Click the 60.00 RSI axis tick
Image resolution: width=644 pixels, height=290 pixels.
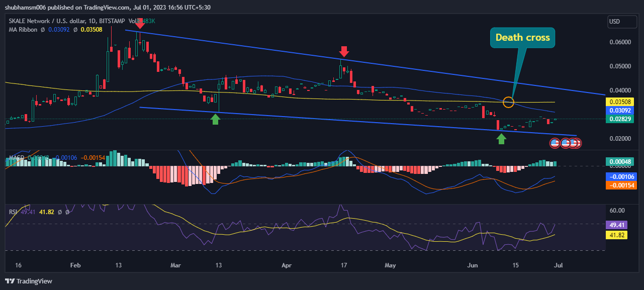(x=618, y=211)
